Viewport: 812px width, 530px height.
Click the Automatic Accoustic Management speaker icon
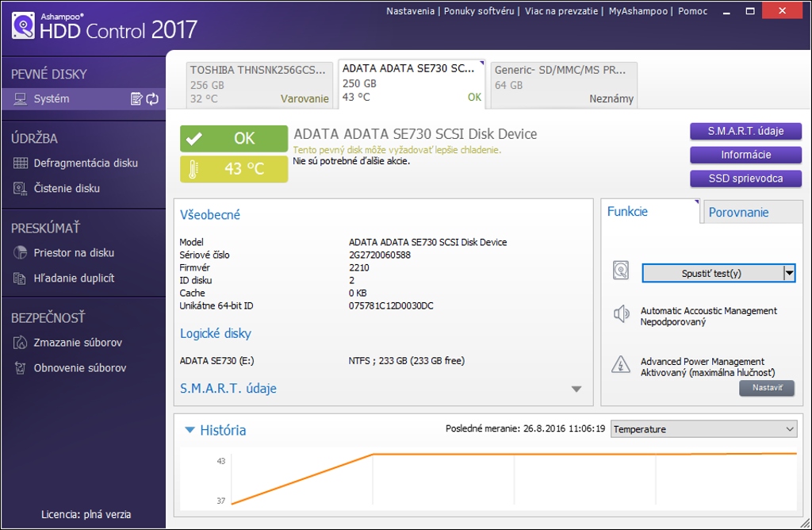(x=620, y=314)
